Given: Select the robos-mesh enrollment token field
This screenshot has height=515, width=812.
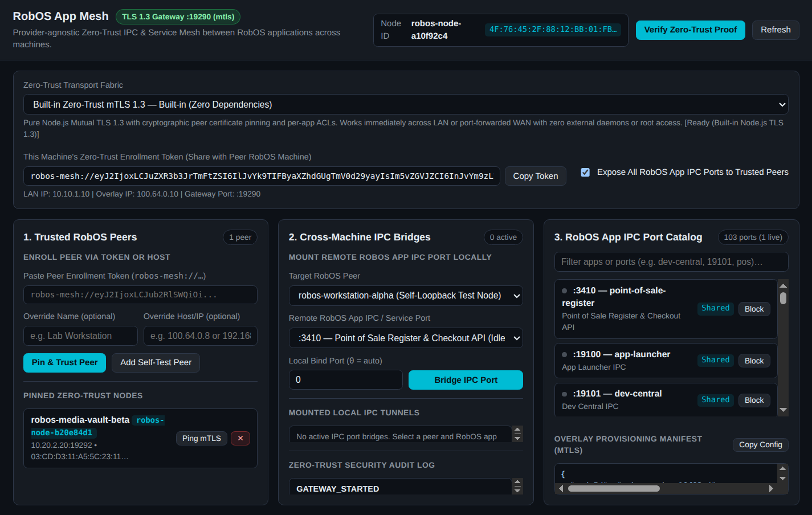Looking at the screenshot, I should point(262,176).
